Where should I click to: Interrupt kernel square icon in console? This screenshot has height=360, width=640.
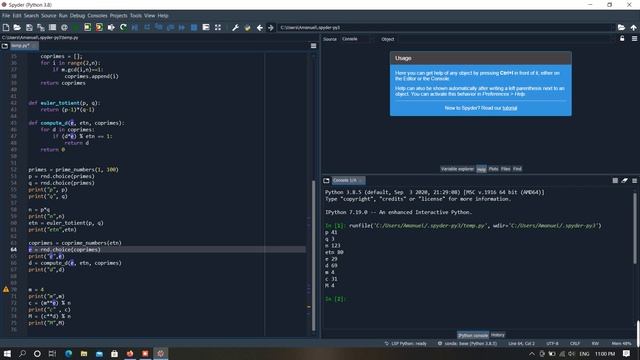[615, 180]
